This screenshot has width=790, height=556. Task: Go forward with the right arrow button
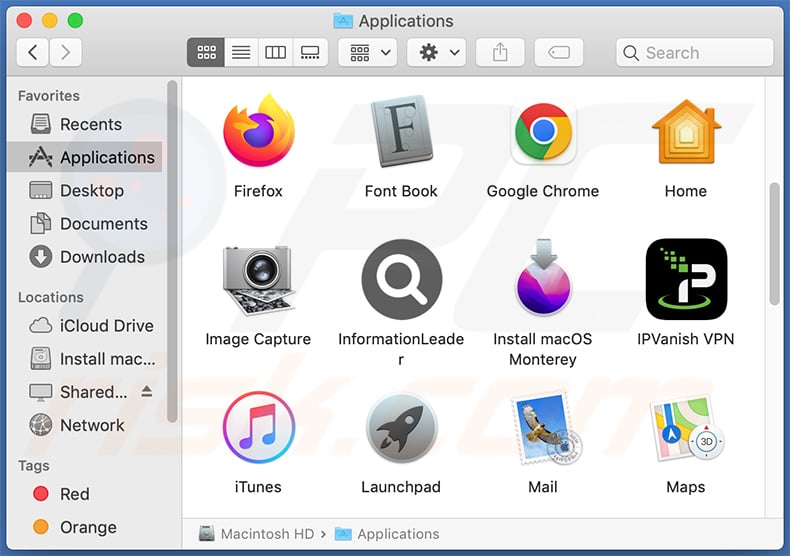pyautogui.click(x=65, y=52)
